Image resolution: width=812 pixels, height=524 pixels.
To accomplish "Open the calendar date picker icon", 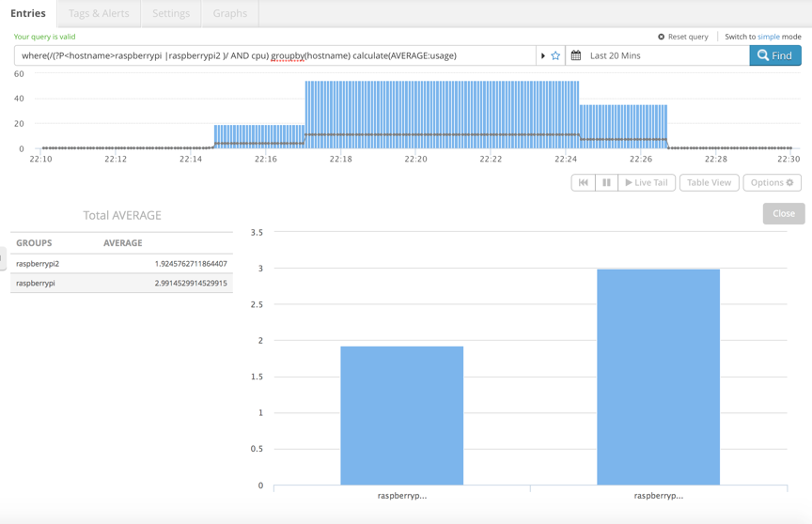I will click(x=576, y=56).
